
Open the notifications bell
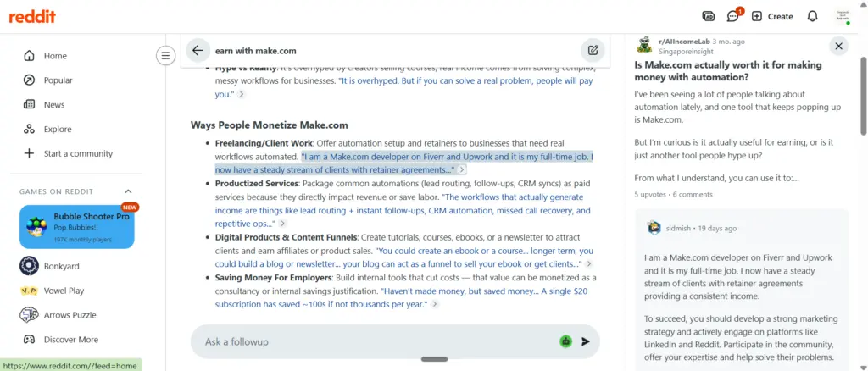click(812, 16)
